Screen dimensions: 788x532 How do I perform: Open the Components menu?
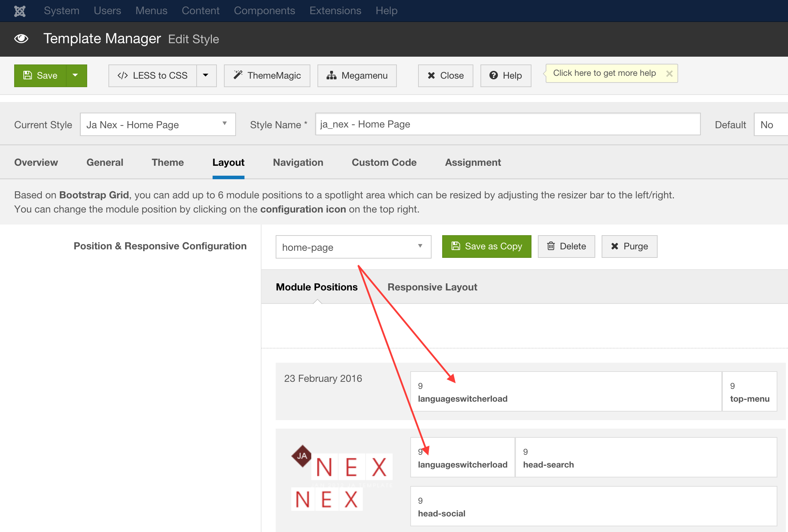[x=264, y=11]
